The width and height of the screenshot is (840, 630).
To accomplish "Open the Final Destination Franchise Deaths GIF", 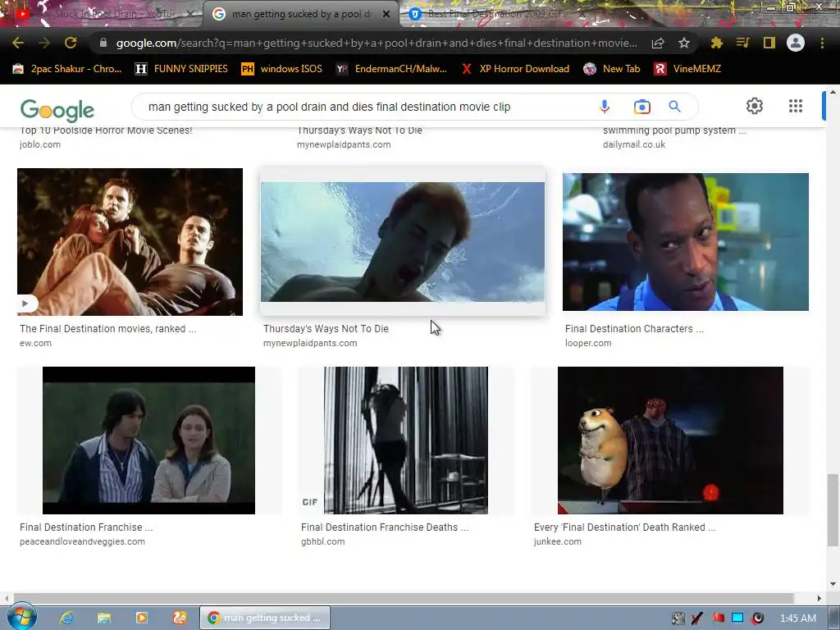I will pos(405,441).
